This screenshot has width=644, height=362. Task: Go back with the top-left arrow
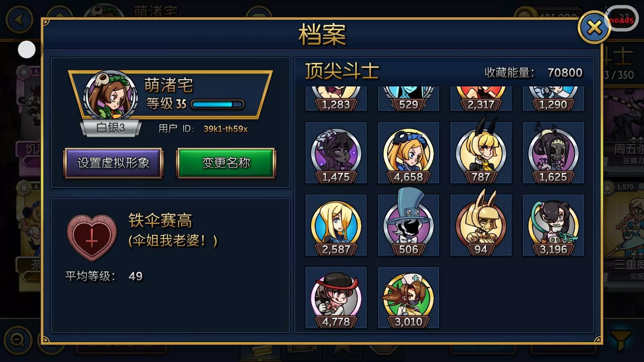[19, 19]
